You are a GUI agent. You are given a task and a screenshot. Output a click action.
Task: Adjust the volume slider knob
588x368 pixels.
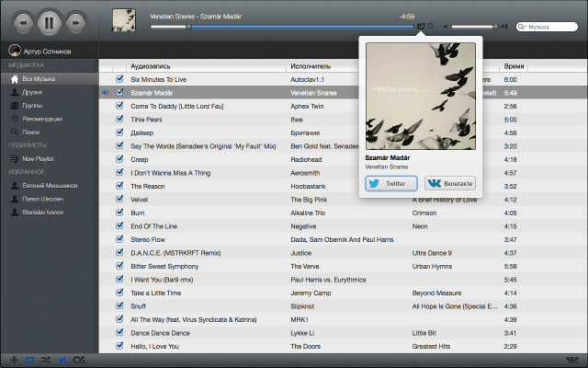[x=495, y=27]
